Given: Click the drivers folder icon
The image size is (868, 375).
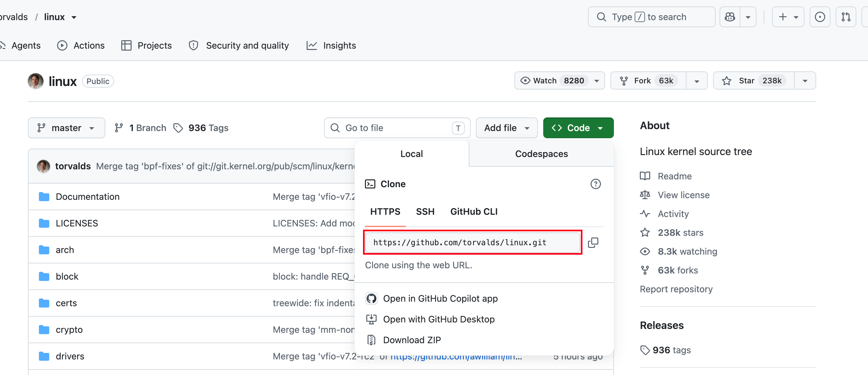Looking at the screenshot, I should click(44, 357).
